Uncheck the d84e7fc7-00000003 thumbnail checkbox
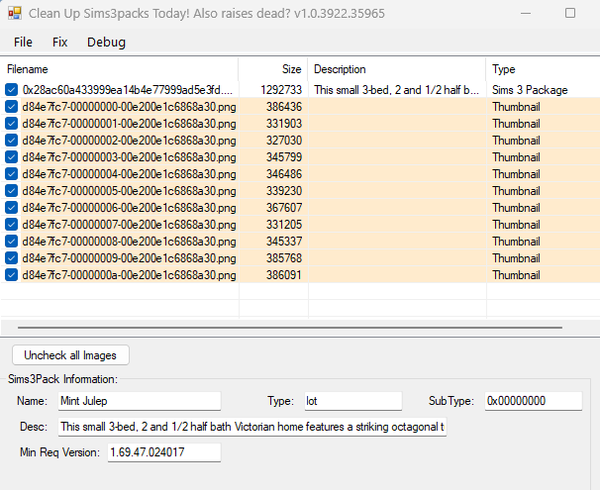600x490 pixels. pyautogui.click(x=11, y=157)
